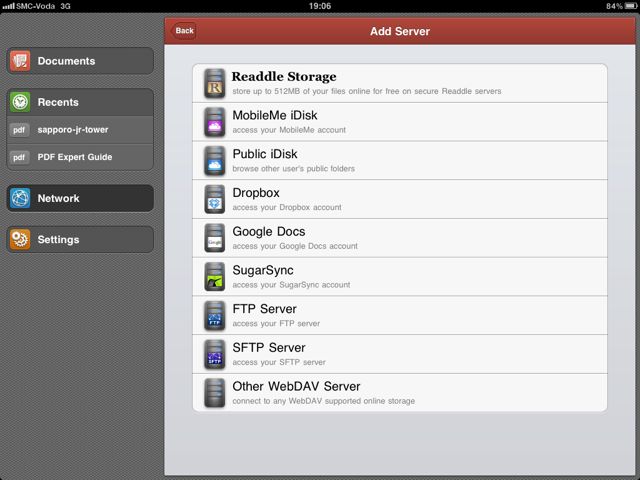Select the Network section label

tap(58, 198)
